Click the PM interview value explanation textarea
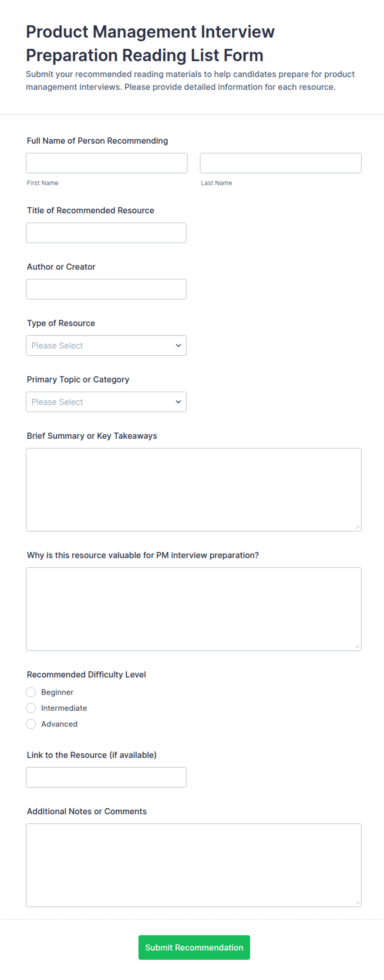Screen dimensions: 384x980 [x=194, y=609]
